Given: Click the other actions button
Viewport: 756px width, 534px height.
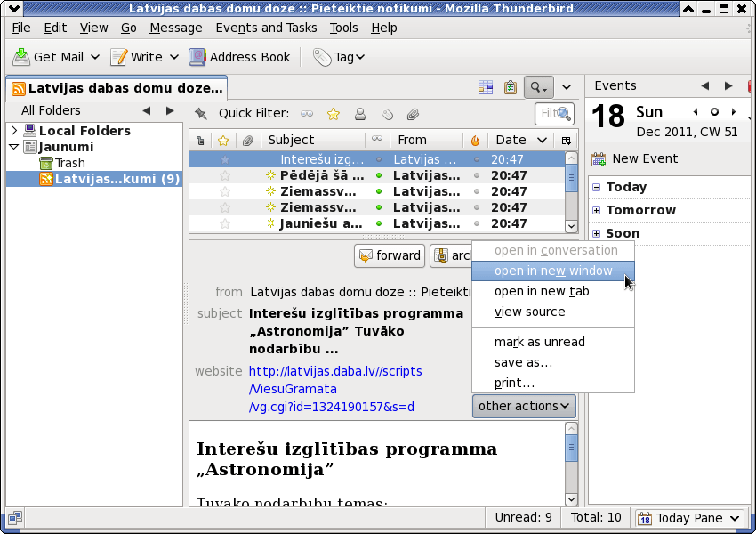Looking at the screenshot, I should (524, 406).
